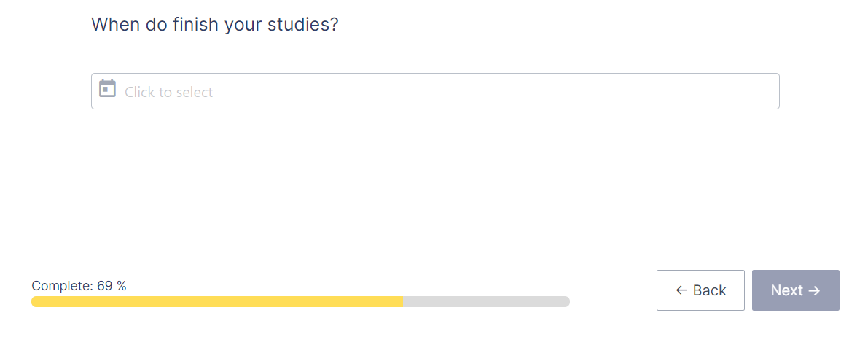Image resolution: width=868 pixels, height=337 pixels.
Task: Click the '69 %' percentage text
Action: tap(112, 286)
